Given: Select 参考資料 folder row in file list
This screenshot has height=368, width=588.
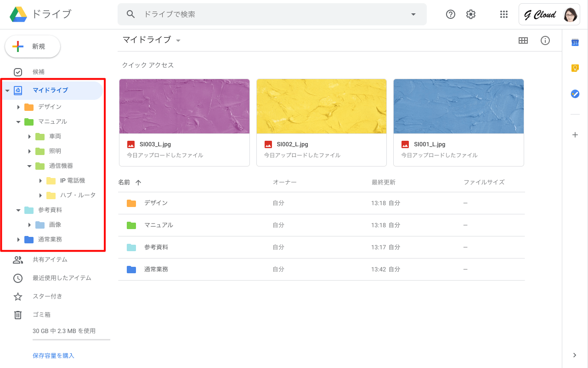Looking at the screenshot, I should coord(322,247).
